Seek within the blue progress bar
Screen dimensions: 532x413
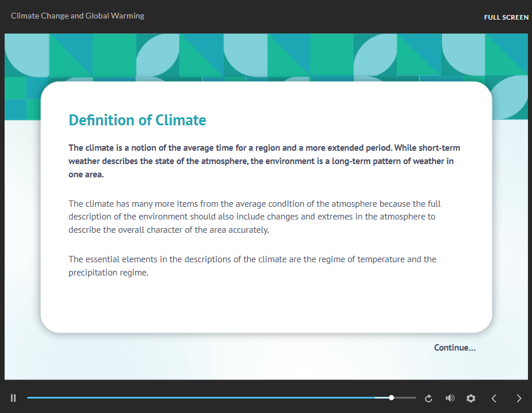(222, 398)
